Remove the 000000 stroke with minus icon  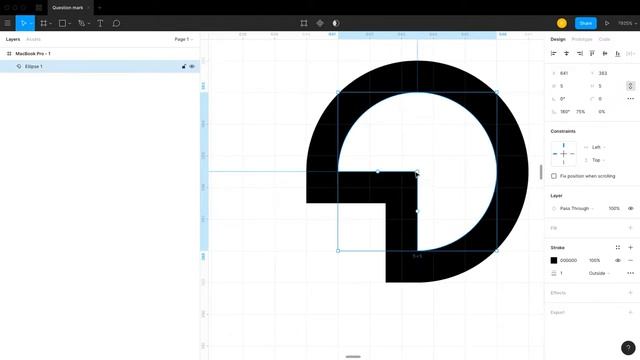tap(630, 260)
